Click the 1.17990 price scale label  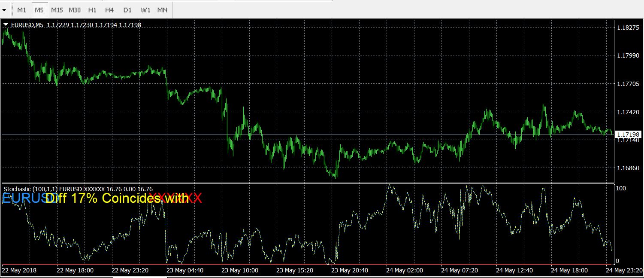pyautogui.click(x=628, y=56)
